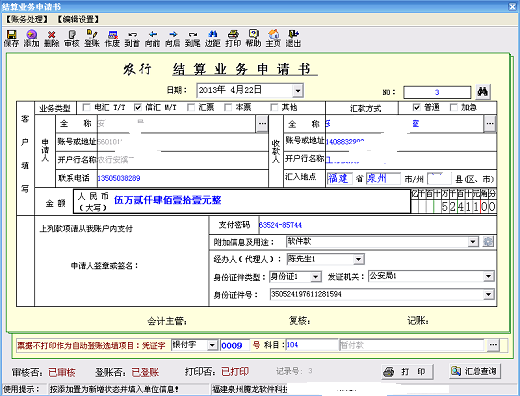Toggle the 普通 remittance checkbox
The width and height of the screenshot is (520, 396).
point(416,107)
